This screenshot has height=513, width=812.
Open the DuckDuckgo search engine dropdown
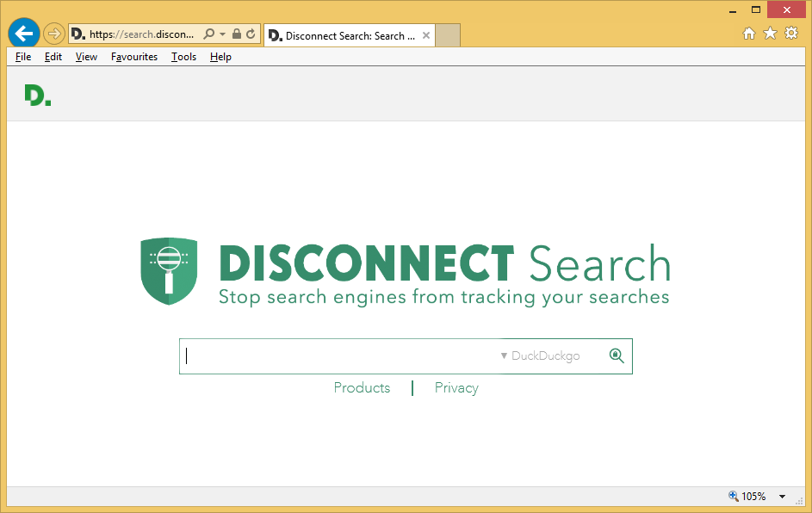click(541, 355)
